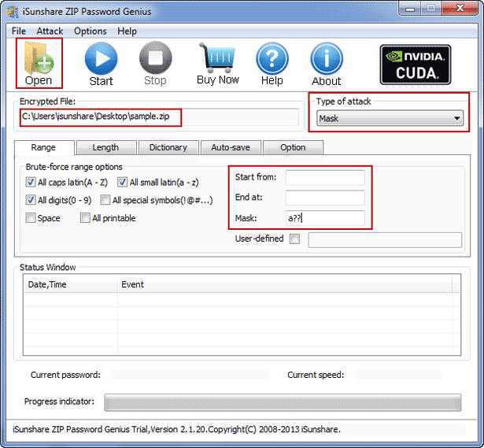Click the User-defined characters text field
The width and height of the screenshot is (484, 448).
pyautogui.click(x=385, y=240)
